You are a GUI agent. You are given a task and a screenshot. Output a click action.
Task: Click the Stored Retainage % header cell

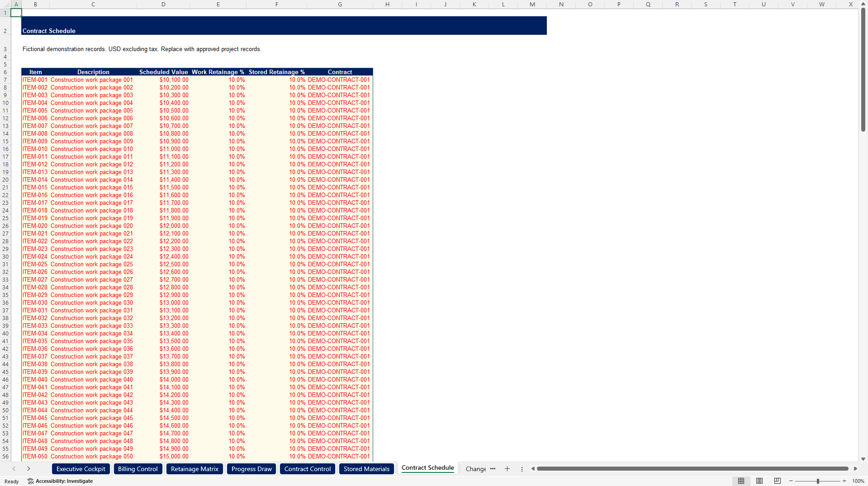coord(276,72)
